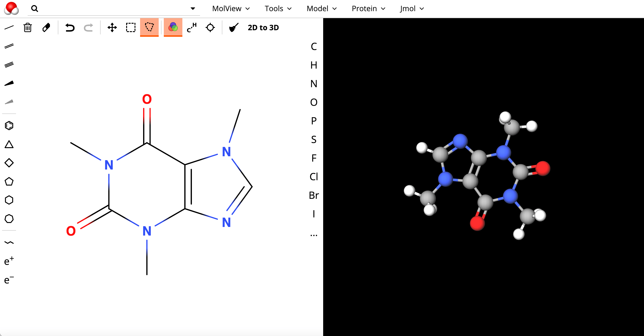Open the Tools dropdown menu
The height and width of the screenshot is (336, 644).
point(278,9)
